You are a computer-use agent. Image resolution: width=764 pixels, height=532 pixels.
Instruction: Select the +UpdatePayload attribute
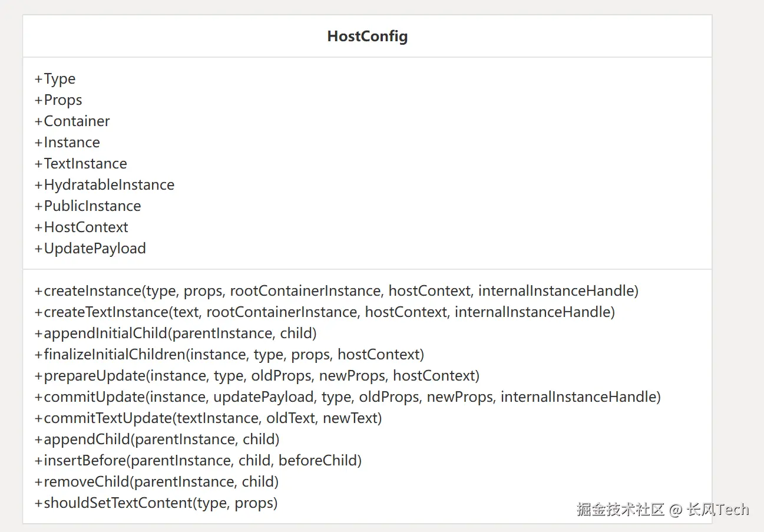[x=90, y=249]
